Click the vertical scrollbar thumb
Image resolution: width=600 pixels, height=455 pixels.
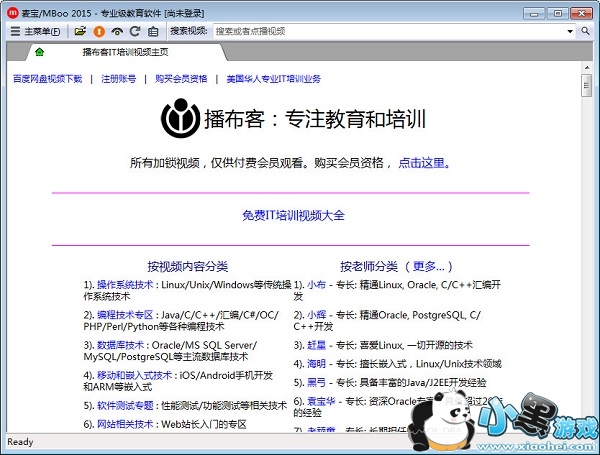click(x=587, y=86)
